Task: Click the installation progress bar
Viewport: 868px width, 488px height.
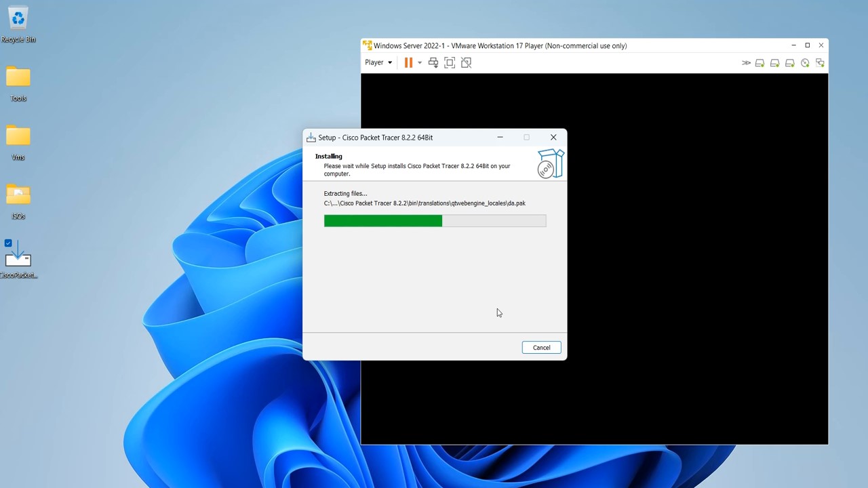Action: click(x=435, y=221)
